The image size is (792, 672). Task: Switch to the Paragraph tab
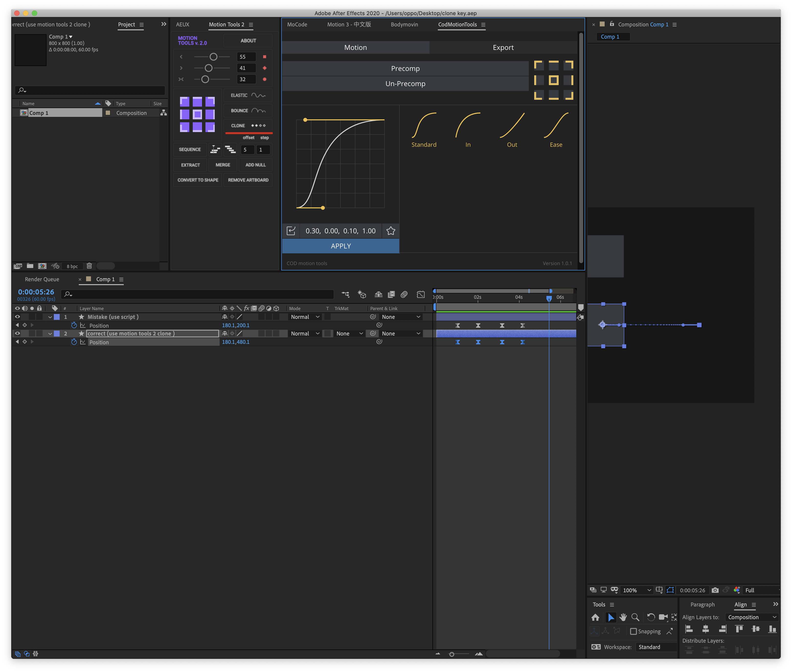(702, 605)
